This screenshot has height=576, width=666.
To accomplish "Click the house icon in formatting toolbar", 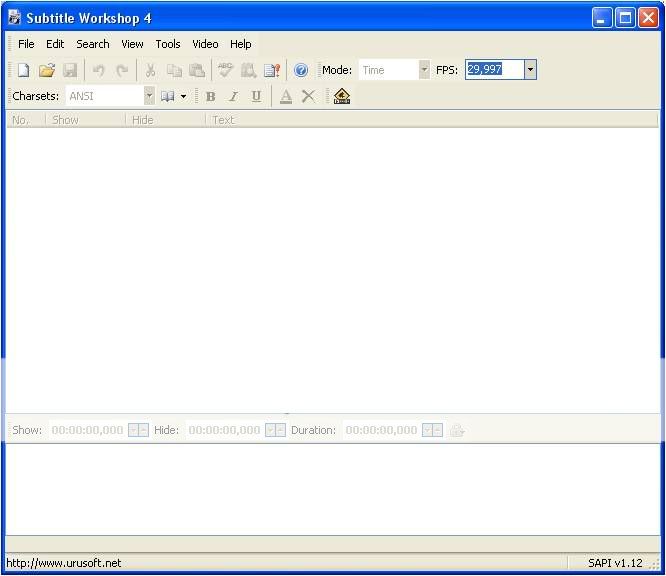I will 342,96.
